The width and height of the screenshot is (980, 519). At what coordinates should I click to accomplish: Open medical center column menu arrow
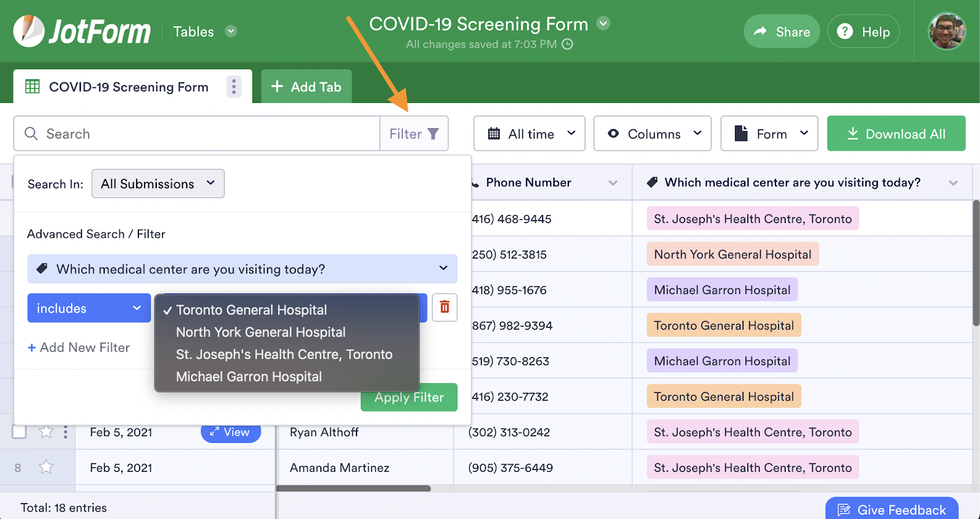click(x=953, y=183)
